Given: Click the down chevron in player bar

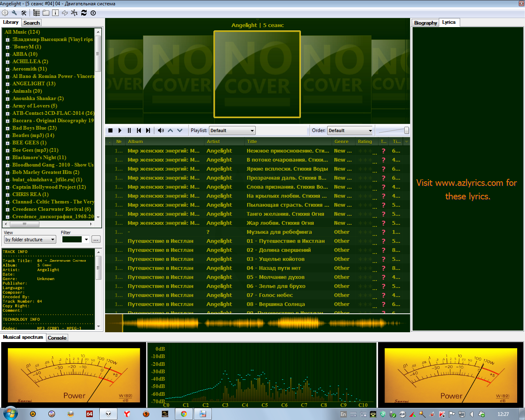Looking at the screenshot, I should coord(180,130).
